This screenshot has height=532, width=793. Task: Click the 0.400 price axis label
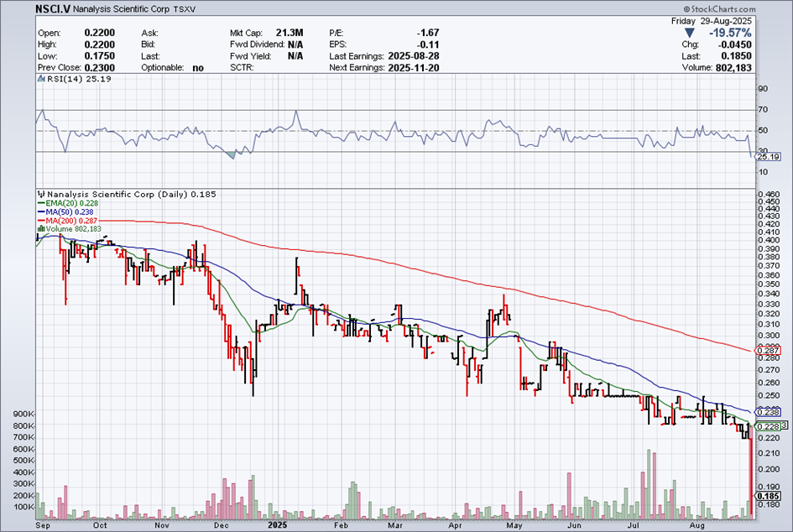click(x=769, y=240)
